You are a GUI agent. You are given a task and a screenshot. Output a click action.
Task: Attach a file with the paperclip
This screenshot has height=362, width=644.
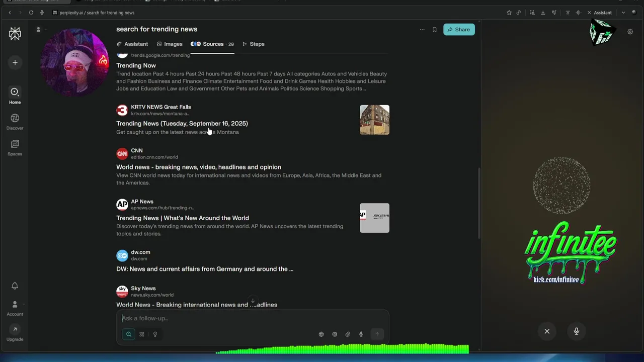(348, 334)
